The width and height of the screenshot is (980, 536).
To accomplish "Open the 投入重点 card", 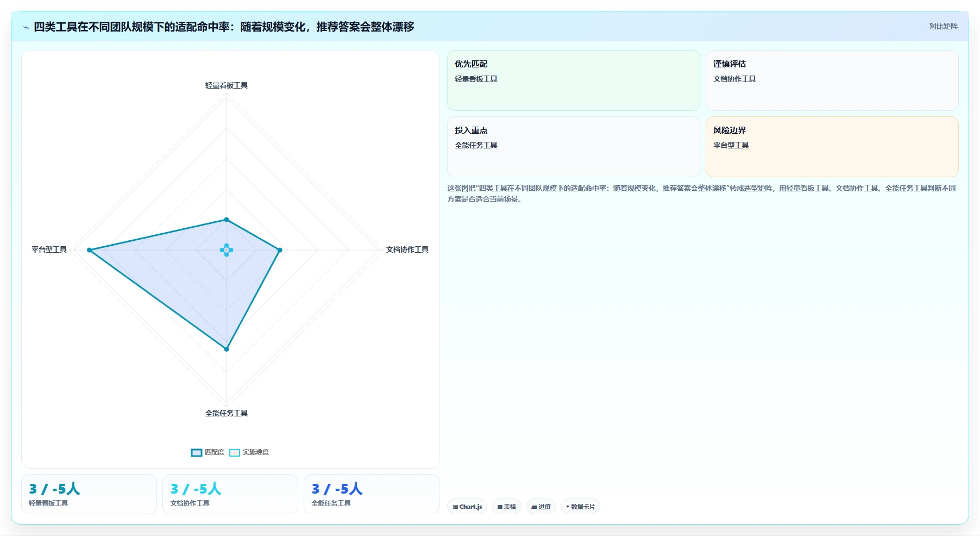I will 574,147.
